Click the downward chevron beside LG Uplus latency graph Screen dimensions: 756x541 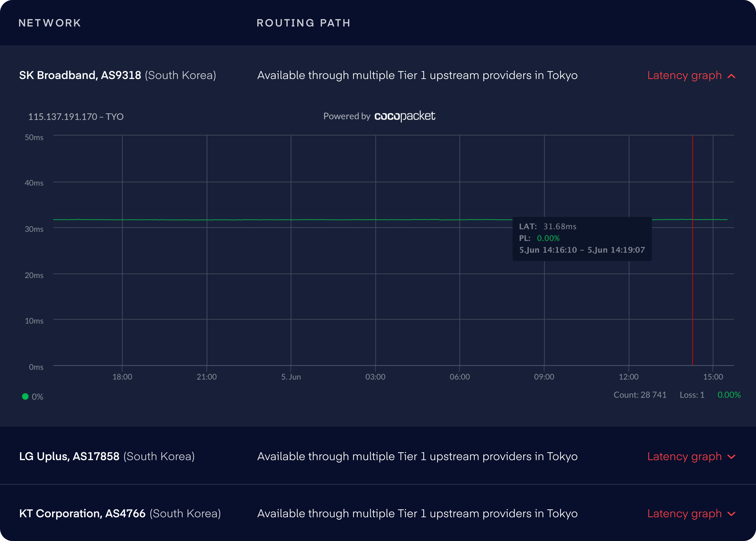pos(731,457)
